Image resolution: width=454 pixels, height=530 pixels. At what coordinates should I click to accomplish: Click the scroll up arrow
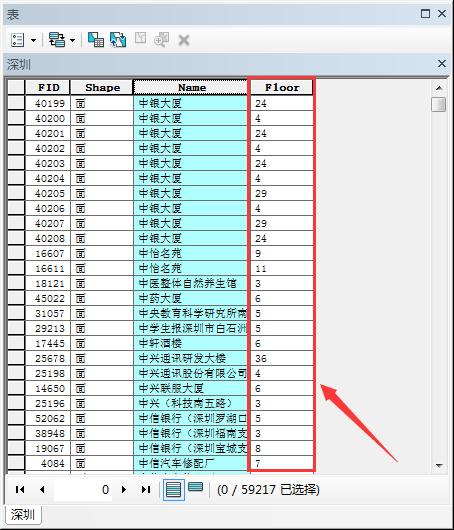point(439,88)
